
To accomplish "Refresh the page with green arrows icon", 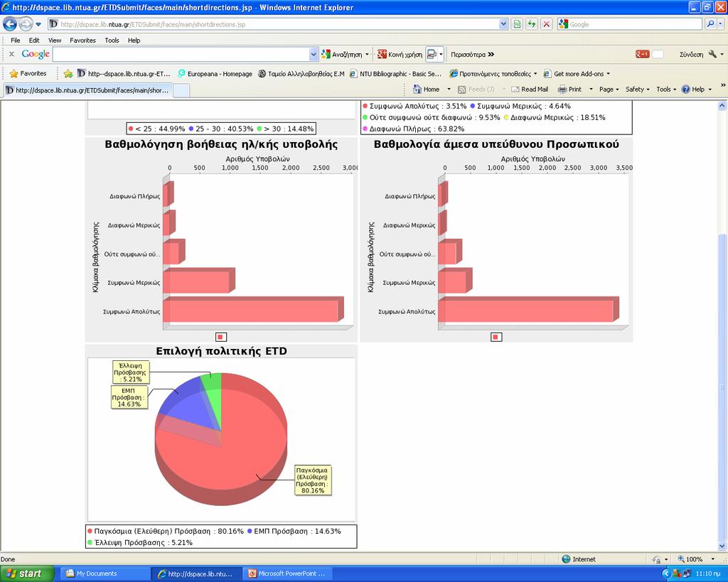I will [x=532, y=24].
